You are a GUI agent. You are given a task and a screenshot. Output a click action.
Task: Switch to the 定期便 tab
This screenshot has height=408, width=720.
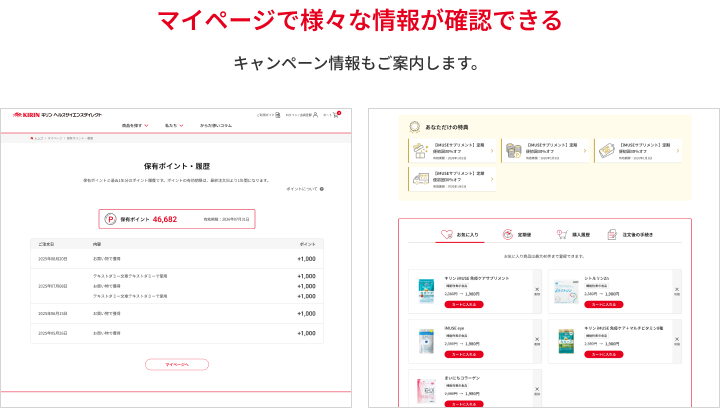[x=517, y=235]
